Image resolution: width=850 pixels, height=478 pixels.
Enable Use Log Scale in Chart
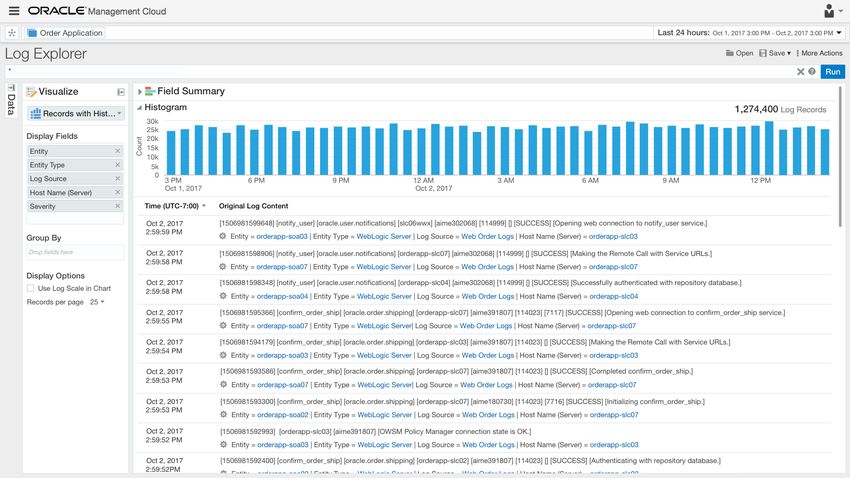pos(30,288)
